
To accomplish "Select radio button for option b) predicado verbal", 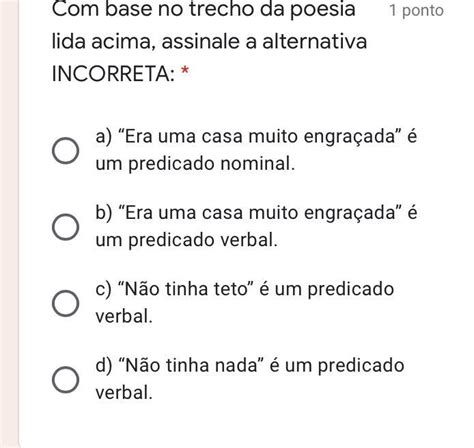I will [x=66, y=227].
